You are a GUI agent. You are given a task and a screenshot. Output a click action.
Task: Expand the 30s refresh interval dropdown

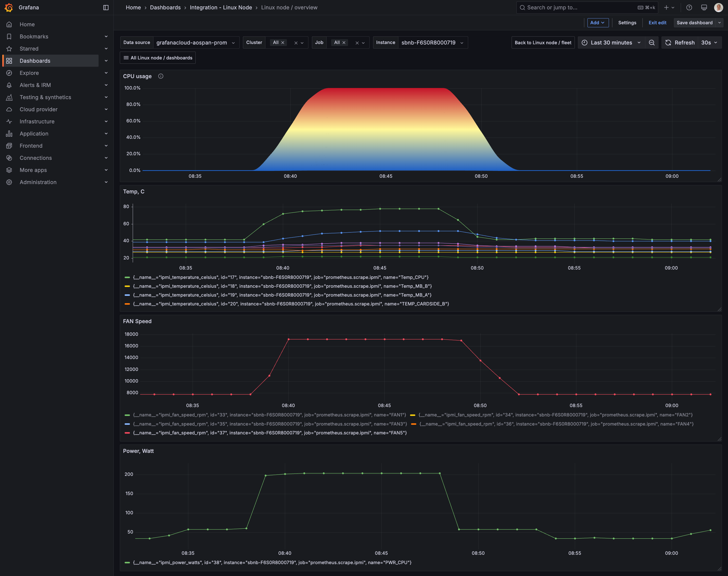pyautogui.click(x=710, y=42)
